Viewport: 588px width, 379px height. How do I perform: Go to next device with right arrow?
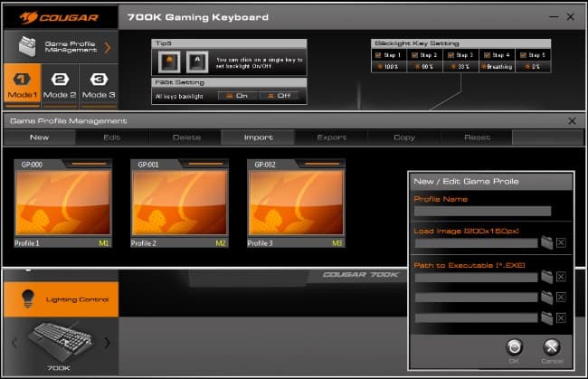pyautogui.click(x=108, y=342)
